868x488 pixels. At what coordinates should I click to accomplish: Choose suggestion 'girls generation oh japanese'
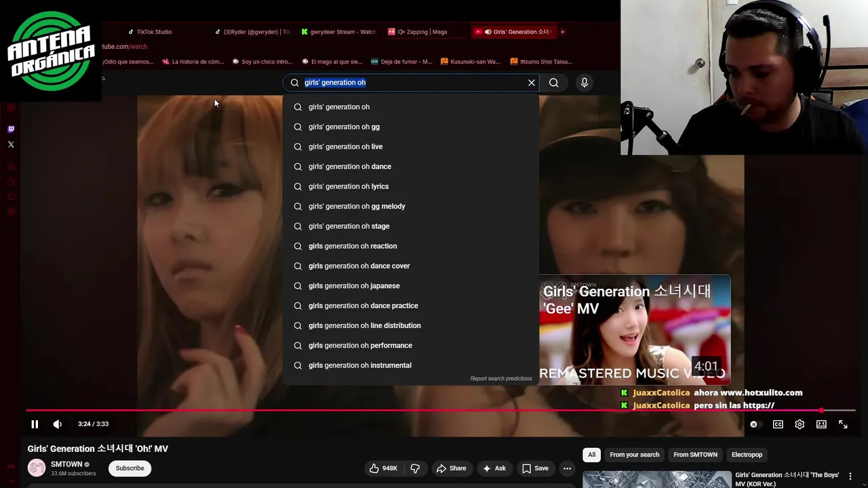point(411,286)
